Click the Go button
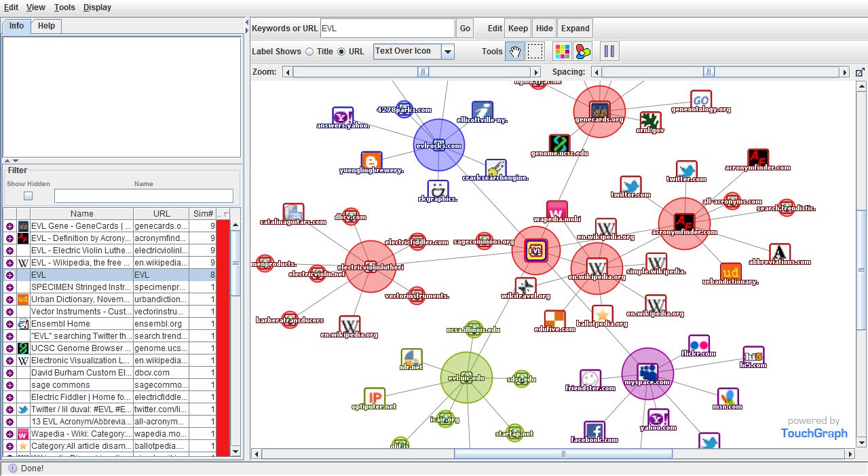 tap(465, 29)
